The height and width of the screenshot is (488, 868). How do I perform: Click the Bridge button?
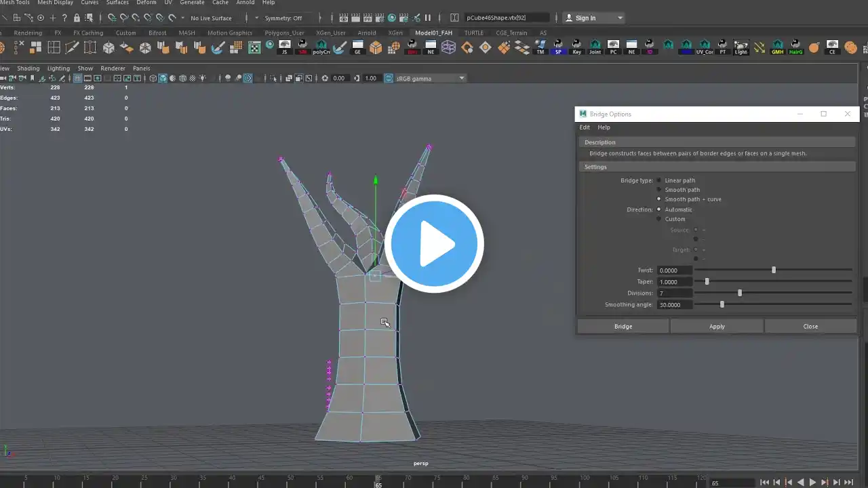click(x=623, y=326)
